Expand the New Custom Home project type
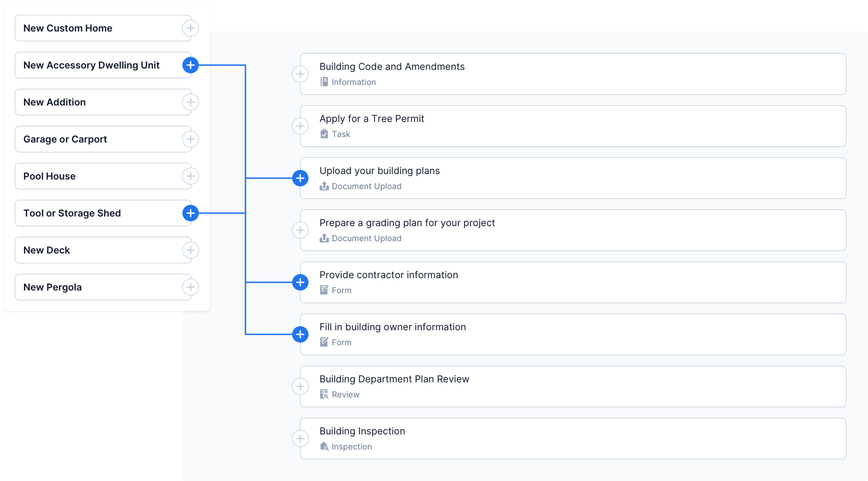 click(x=191, y=29)
